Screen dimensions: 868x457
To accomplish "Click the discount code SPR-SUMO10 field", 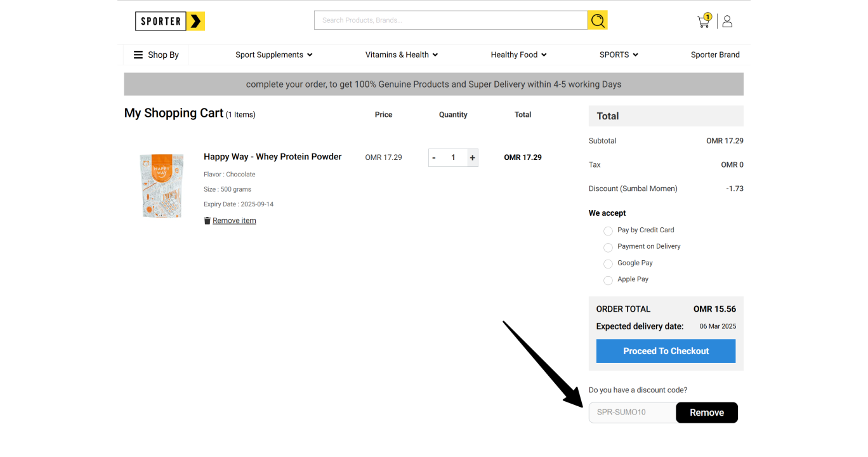I will [x=632, y=413].
